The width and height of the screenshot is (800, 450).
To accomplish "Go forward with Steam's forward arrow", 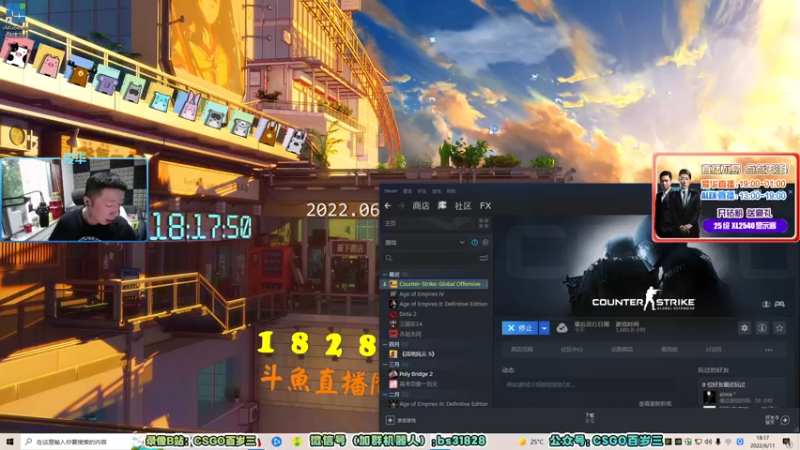I will pyautogui.click(x=402, y=206).
